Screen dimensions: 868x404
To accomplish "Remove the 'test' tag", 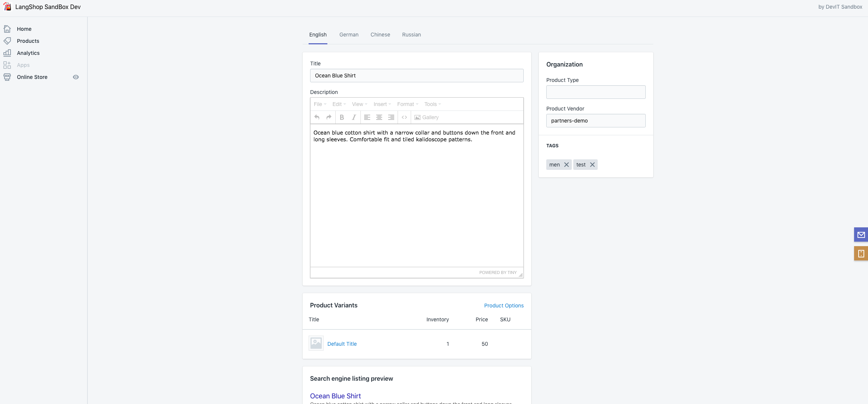I will (592, 165).
